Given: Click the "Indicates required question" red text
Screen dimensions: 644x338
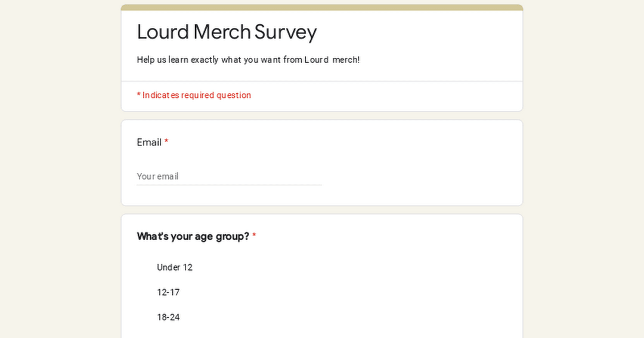Looking at the screenshot, I should click(x=197, y=95).
